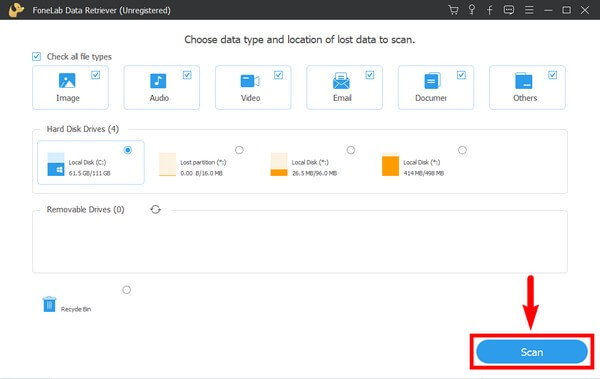The image size is (600, 379).
Task: Minimize the FoneLab window
Action: pyautogui.click(x=548, y=10)
